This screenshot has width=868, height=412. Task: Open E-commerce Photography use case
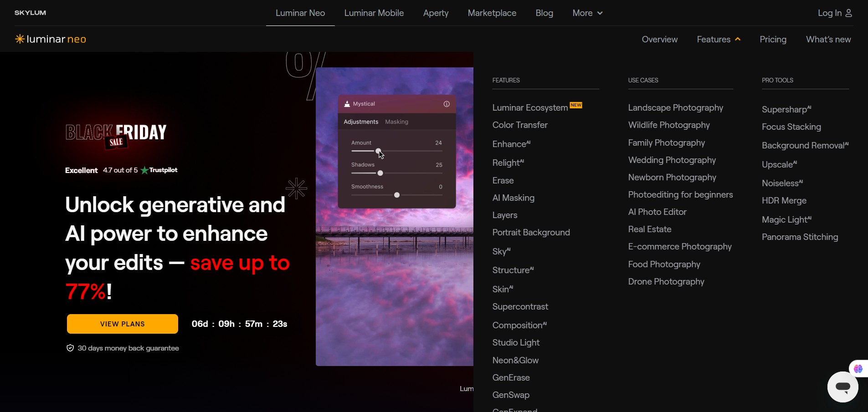point(680,247)
